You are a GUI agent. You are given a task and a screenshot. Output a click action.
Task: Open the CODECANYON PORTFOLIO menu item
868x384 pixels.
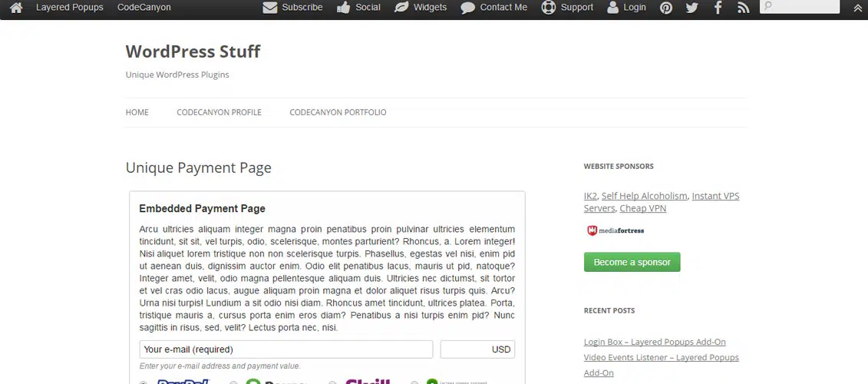[x=338, y=112]
